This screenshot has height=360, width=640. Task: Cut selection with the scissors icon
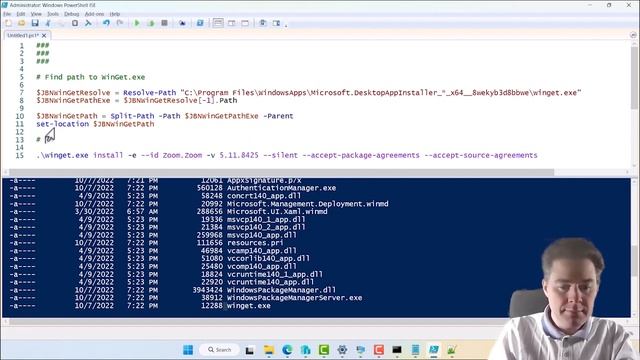(48, 23)
